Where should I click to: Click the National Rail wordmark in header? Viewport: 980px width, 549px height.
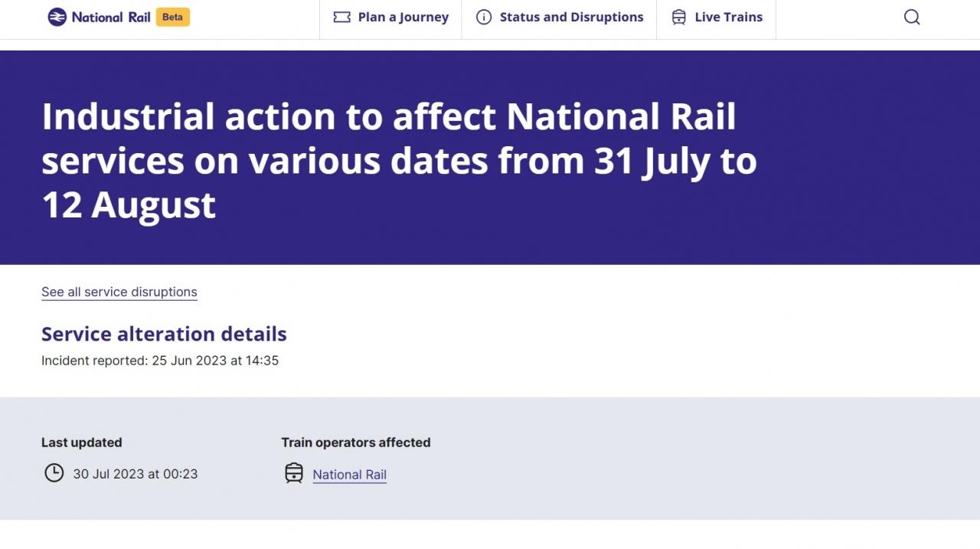111,17
